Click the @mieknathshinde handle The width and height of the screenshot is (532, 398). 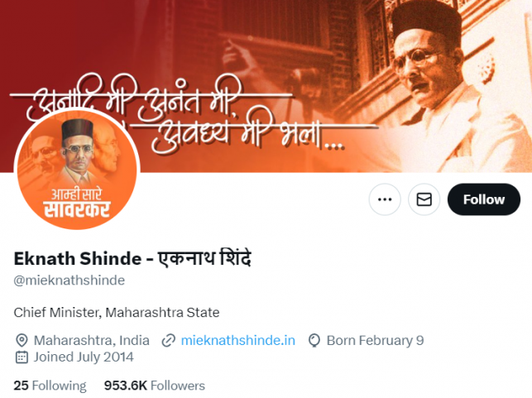point(69,281)
